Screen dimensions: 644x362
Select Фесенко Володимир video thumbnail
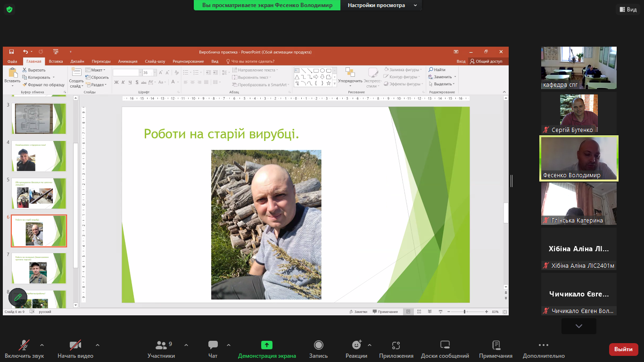[578, 158]
